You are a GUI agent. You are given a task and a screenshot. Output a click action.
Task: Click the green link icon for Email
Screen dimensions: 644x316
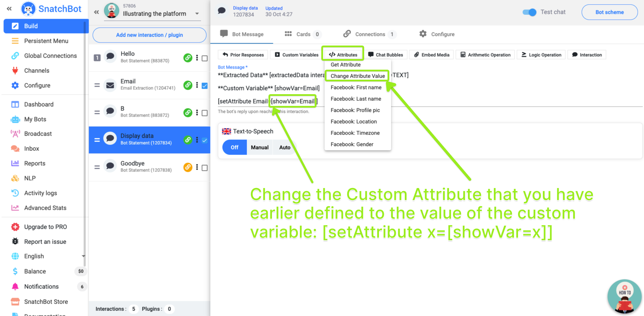click(x=188, y=85)
